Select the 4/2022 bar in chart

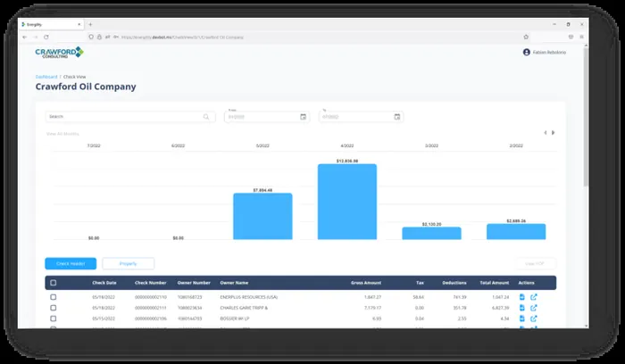[x=347, y=202]
